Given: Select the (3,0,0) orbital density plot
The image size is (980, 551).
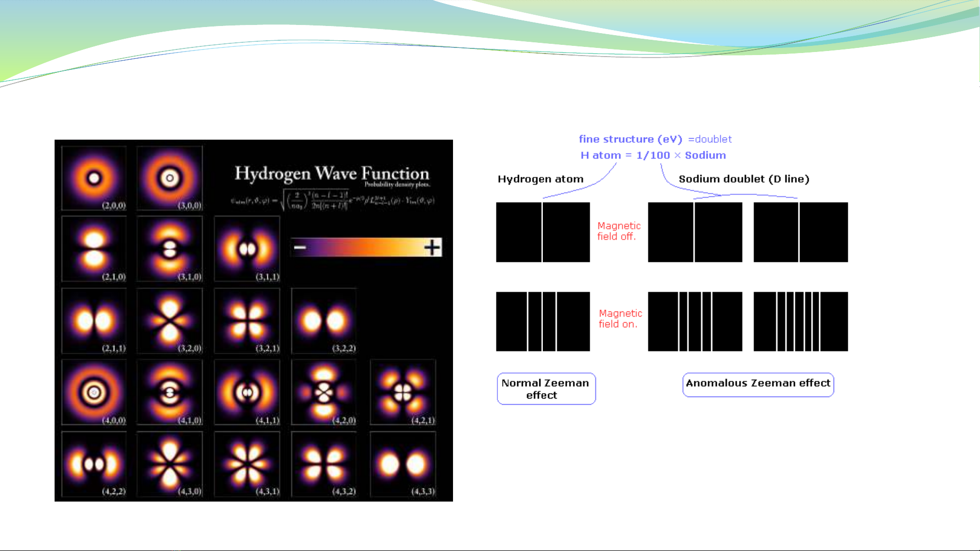Looking at the screenshot, I should tap(170, 178).
